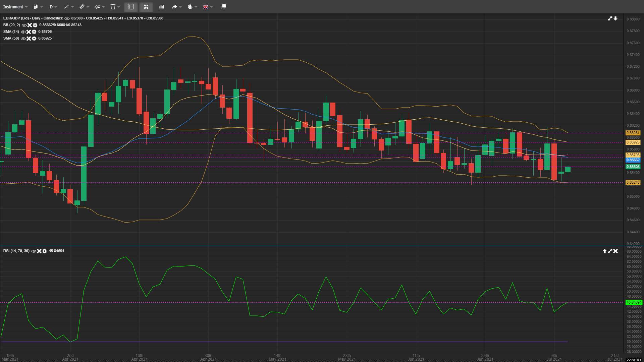Click the blue 0.85662 price tag
Viewport: 644px width, 362px height.
[x=633, y=160]
